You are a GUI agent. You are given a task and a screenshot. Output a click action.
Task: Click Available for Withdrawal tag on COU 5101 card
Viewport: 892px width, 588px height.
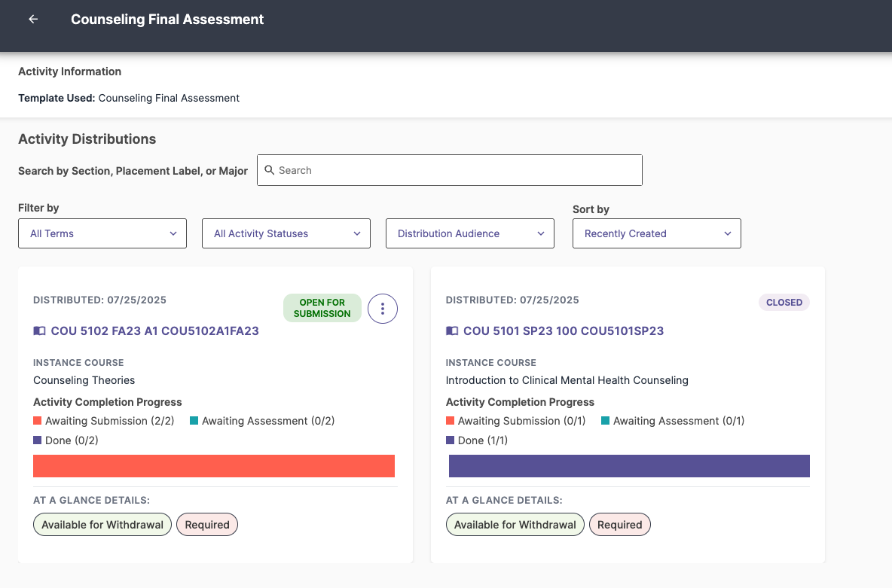pyautogui.click(x=515, y=525)
